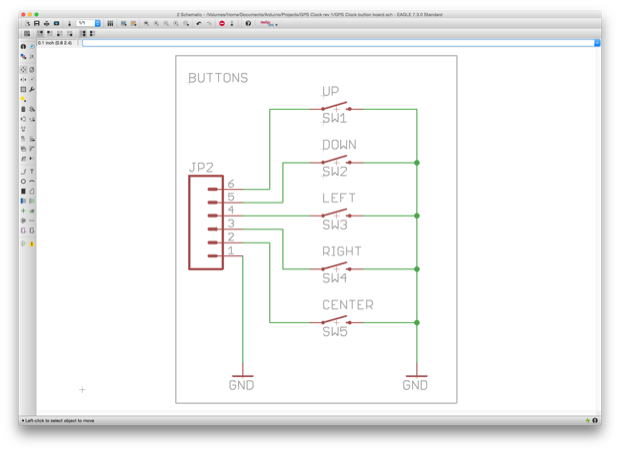Select the yellow Paste tool

coord(23,99)
